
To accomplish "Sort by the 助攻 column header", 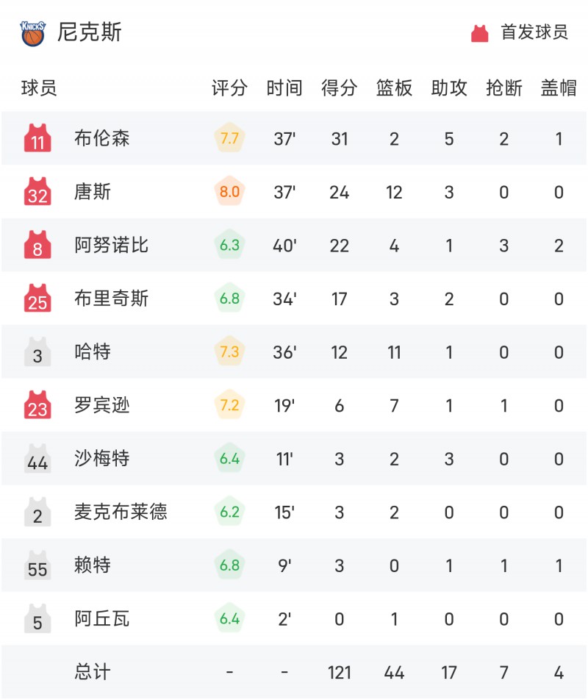I will pyautogui.click(x=449, y=87).
